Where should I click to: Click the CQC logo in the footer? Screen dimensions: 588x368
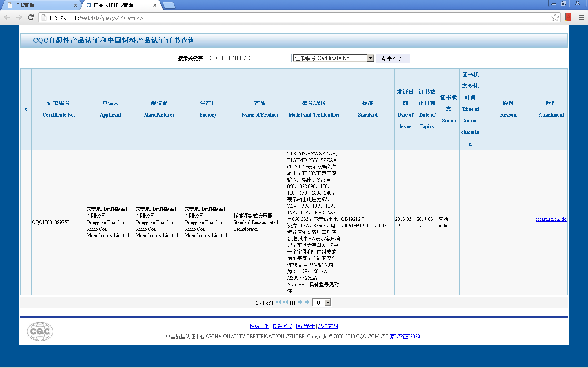pos(40,332)
